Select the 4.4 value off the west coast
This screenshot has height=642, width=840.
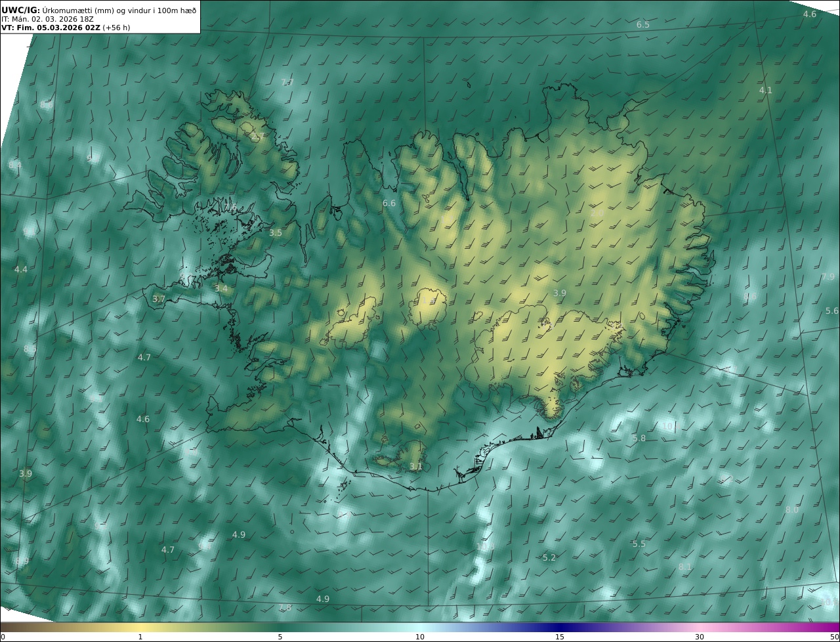tap(21, 270)
